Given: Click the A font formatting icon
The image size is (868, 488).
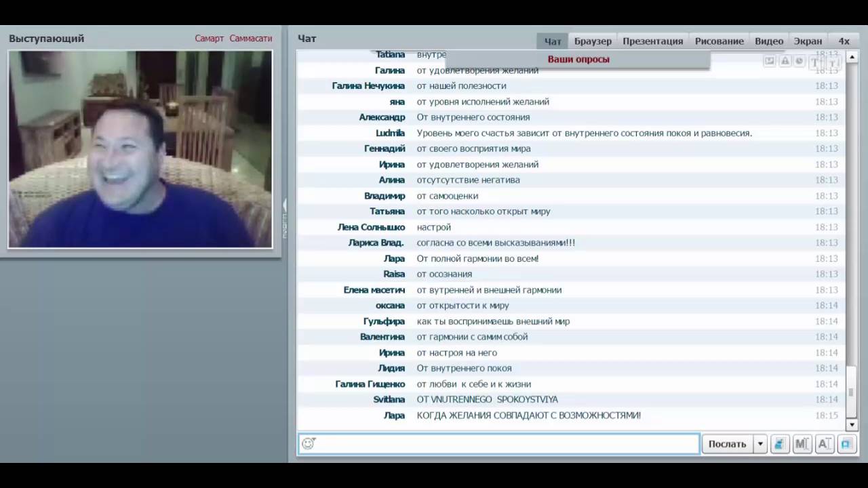Looking at the screenshot, I should point(824,444).
